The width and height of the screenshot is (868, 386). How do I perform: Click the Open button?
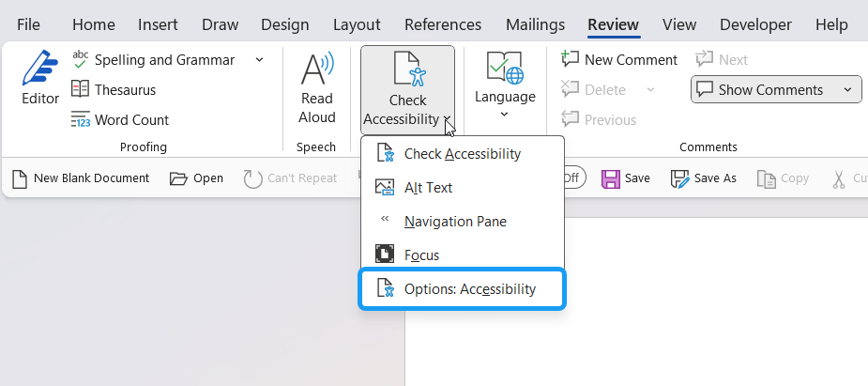tap(197, 178)
